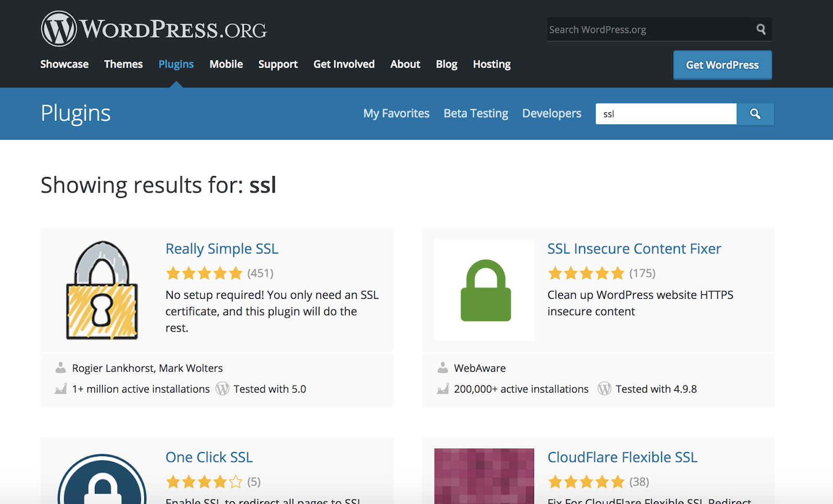The height and width of the screenshot is (504, 833).
Task: Click the "Clean up WordPress website HTTPS" description
Action: [x=640, y=303]
